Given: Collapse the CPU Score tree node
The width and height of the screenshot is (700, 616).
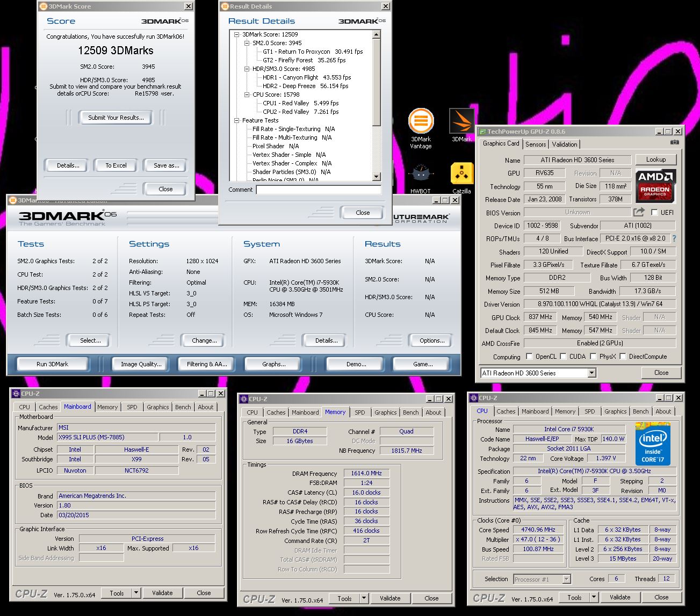Looking at the screenshot, I should click(247, 95).
